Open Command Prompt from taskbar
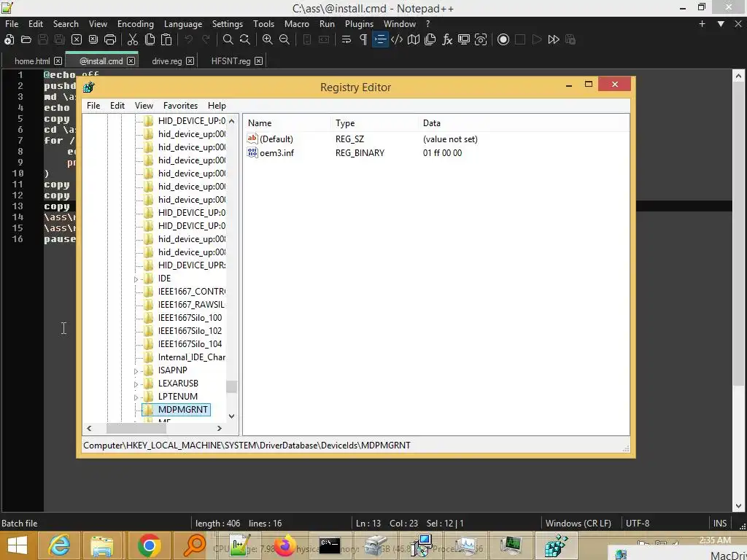747x560 pixels. coord(329,546)
